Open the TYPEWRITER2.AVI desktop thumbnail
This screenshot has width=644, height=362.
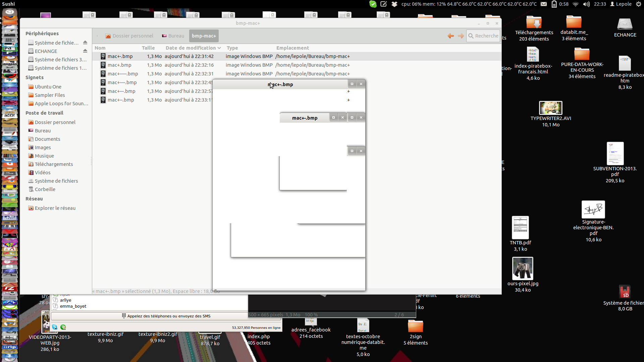point(550,108)
